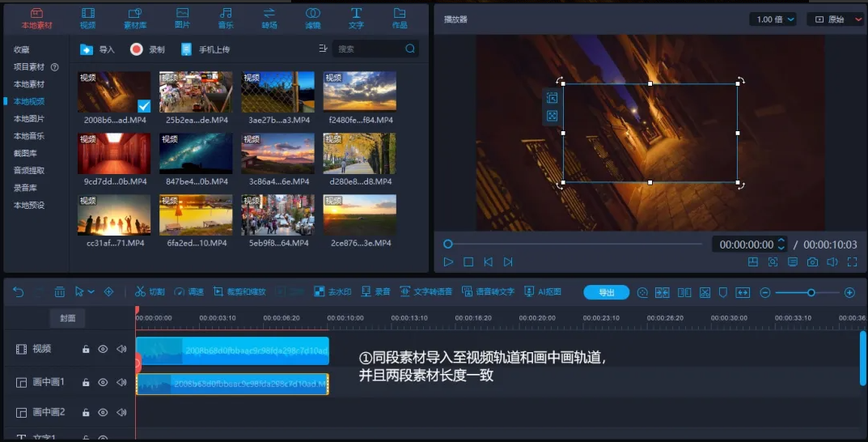
Task: Click the timeline zoom slider handle
Action: click(811, 292)
